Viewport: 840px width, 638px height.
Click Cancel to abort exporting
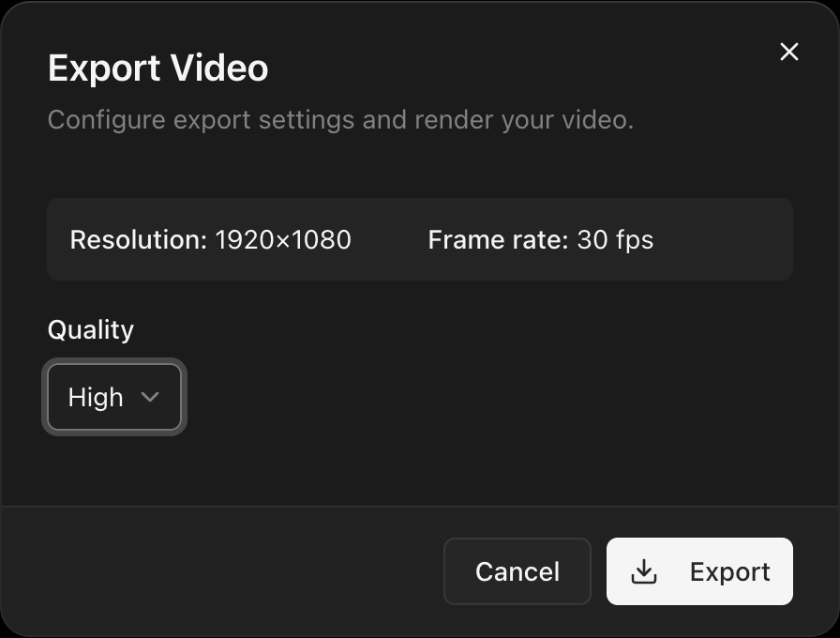(517, 571)
